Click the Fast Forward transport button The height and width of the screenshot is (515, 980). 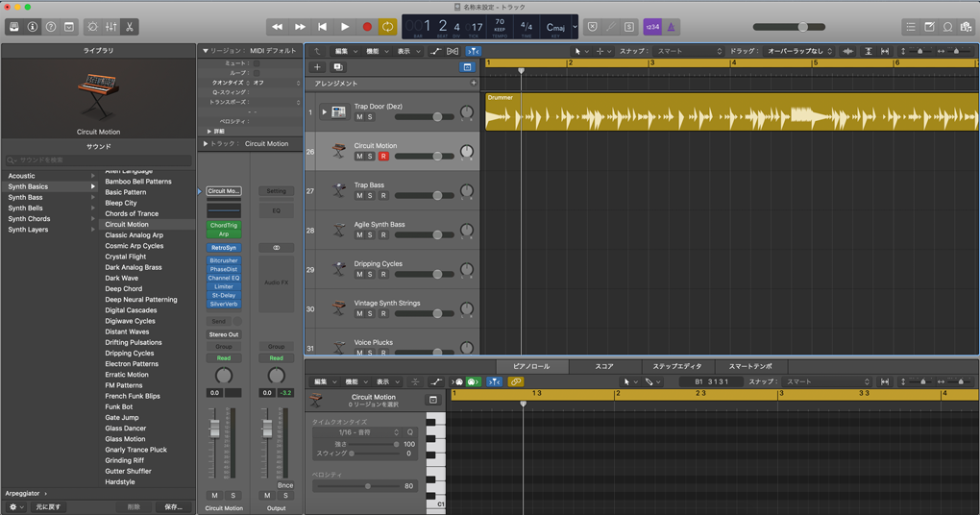point(300,27)
